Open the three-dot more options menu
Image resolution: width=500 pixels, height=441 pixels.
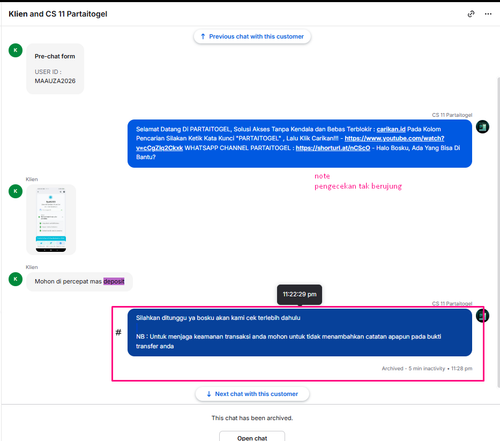(x=488, y=14)
